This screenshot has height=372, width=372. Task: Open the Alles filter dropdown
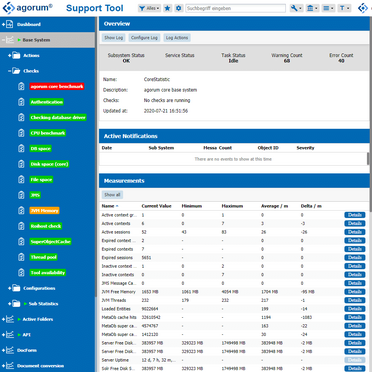click(x=150, y=8)
